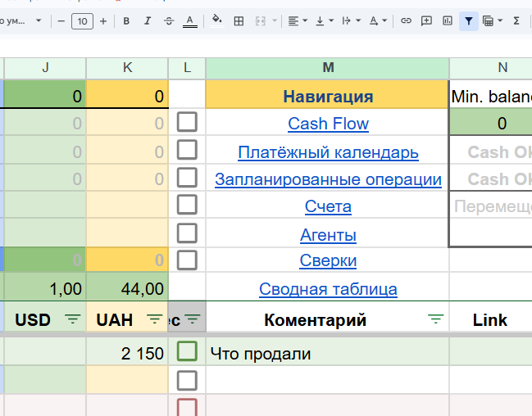Open the Агенты link

point(328,235)
